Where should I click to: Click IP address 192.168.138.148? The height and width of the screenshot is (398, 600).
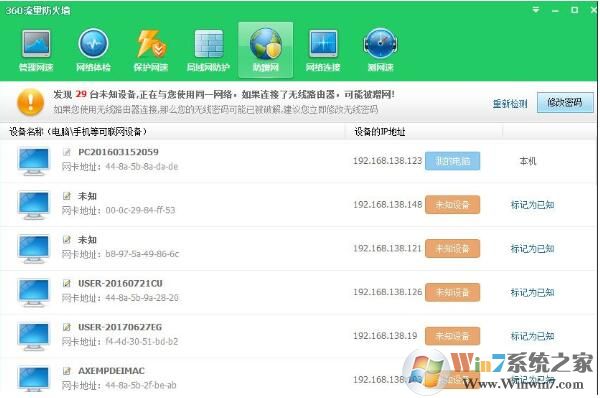pyautogui.click(x=387, y=205)
